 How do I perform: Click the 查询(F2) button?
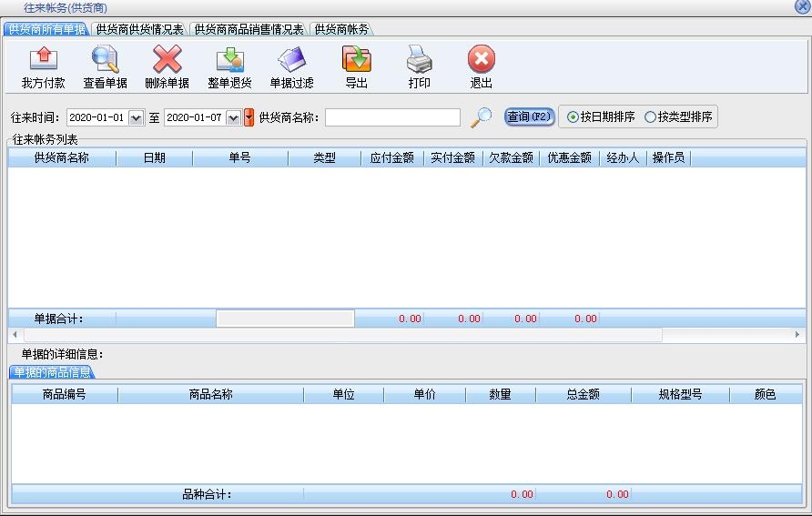pyautogui.click(x=529, y=116)
